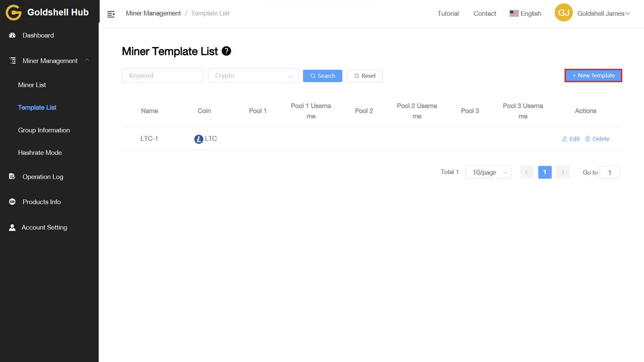Open Account Setting in sidebar
Image resolution: width=644 pixels, height=362 pixels.
pos(44,227)
